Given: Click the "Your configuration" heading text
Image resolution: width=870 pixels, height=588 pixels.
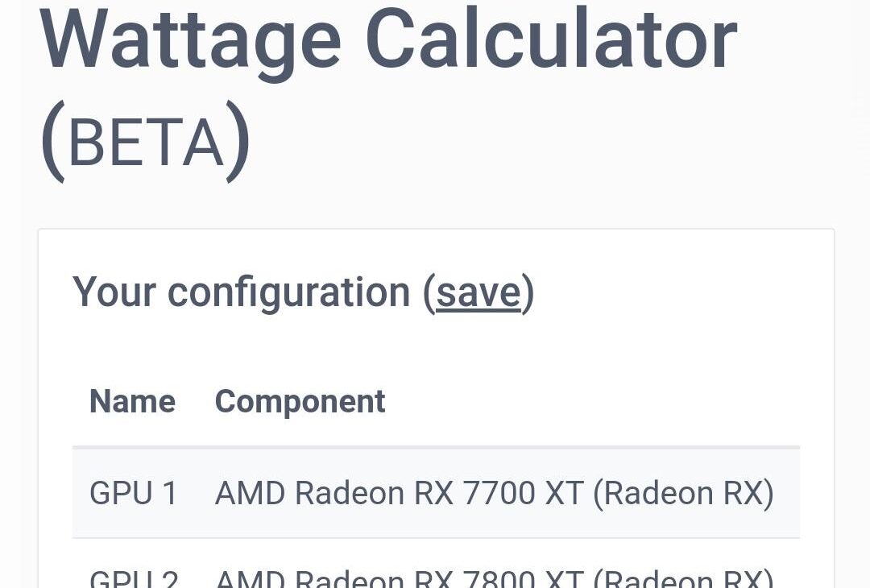Looking at the screenshot, I should tap(242, 292).
